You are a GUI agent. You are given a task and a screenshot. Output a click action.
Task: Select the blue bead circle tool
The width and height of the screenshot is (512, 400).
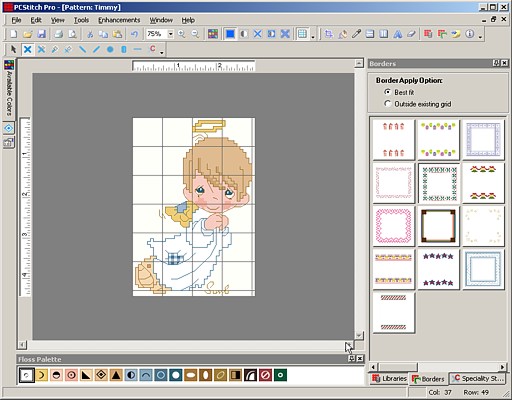(x=110, y=49)
